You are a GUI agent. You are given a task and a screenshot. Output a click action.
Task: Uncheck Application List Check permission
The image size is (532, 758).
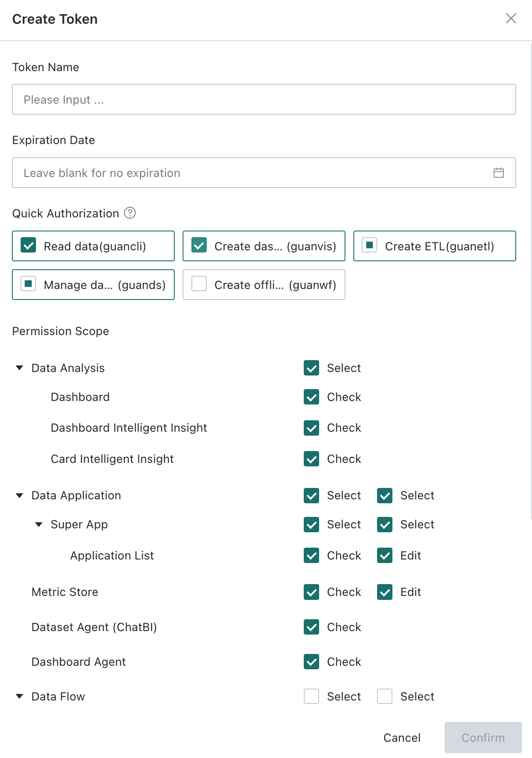click(x=312, y=556)
